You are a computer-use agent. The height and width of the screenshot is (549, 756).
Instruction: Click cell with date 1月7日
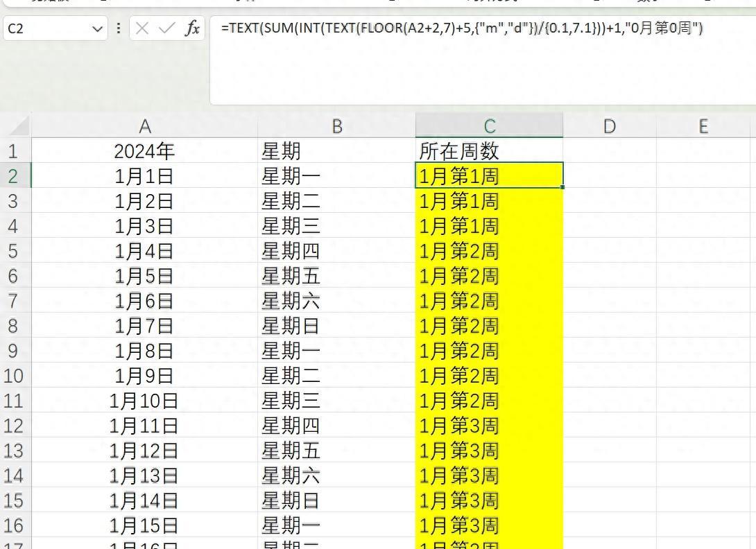point(145,326)
